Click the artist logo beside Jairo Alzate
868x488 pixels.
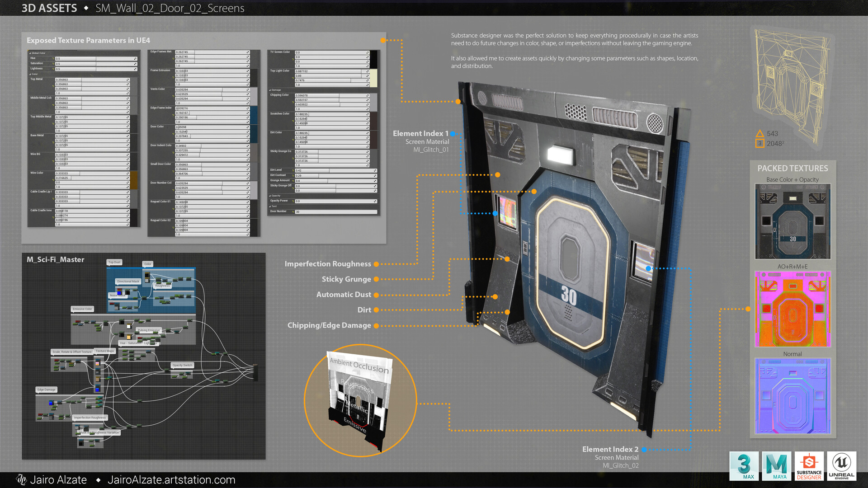tap(21, 479)
